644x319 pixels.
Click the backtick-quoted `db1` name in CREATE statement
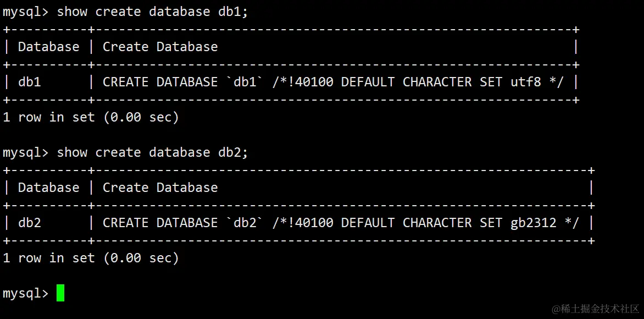245,82
